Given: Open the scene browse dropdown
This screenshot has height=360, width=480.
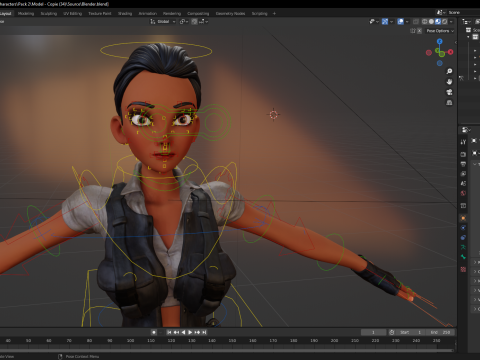Looking at the screenshot, I should pos(441,12).
